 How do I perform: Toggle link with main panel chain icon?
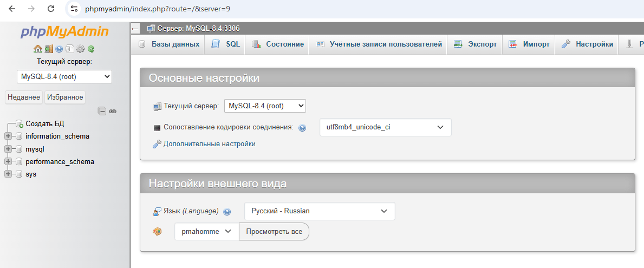(x=113, y=111)
